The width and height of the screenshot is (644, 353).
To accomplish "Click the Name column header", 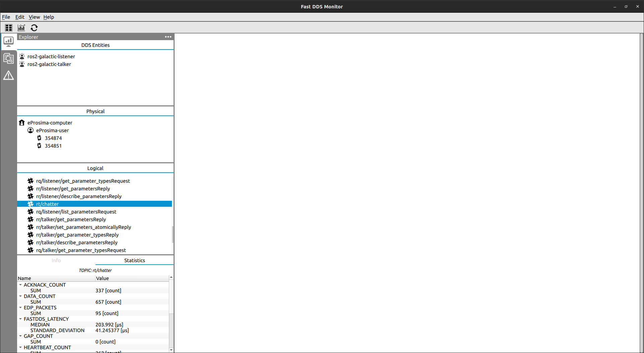I will (56, 278).
